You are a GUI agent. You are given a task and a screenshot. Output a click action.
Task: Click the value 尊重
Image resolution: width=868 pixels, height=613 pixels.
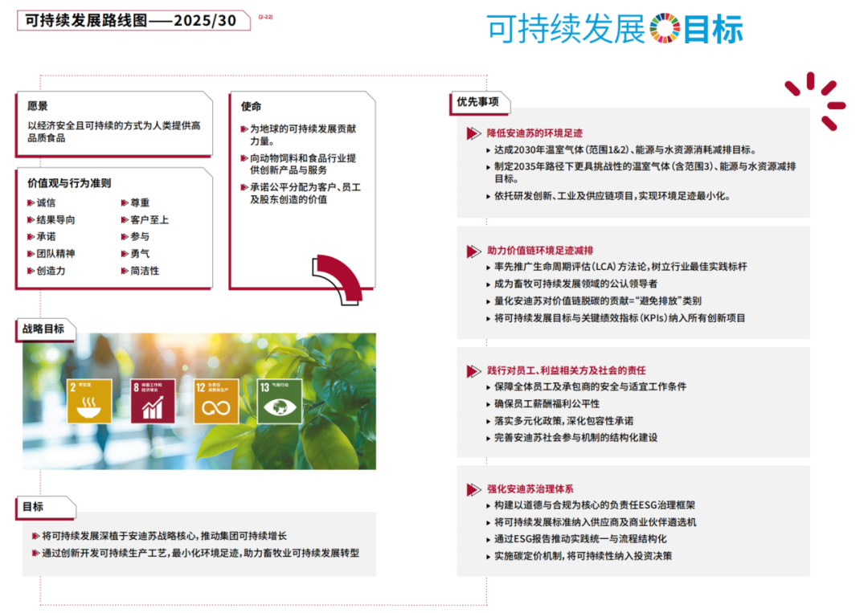coord(140,202)
